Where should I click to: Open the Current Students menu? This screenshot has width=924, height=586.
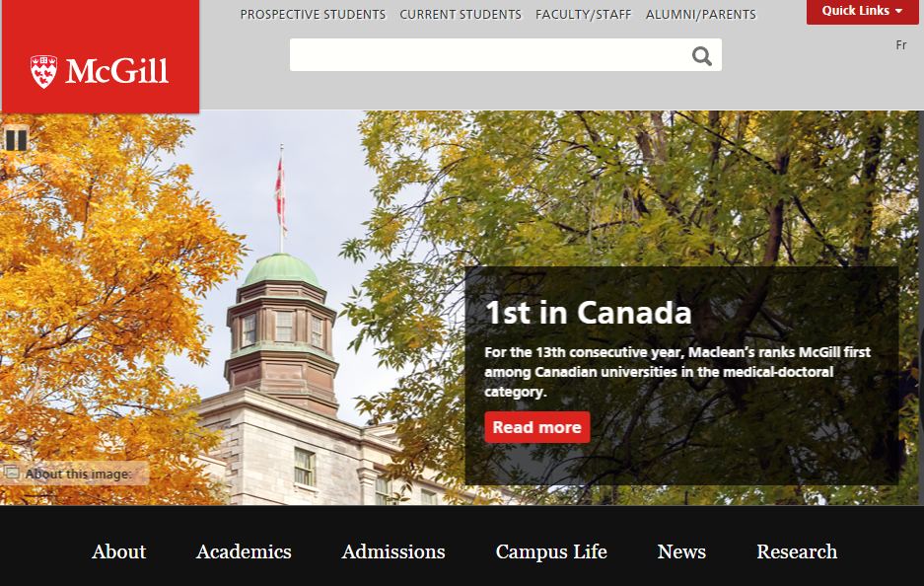point(461,14)
